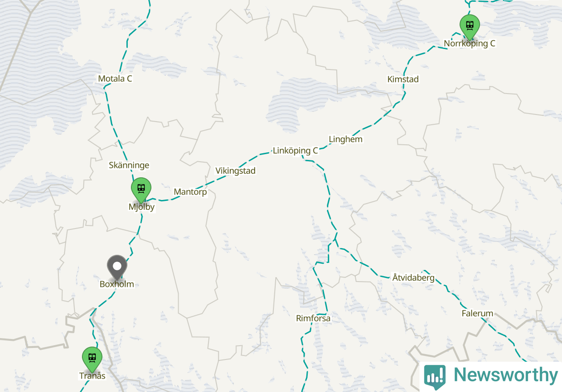Click the green train marker at Tranås
The image size is (562, 392).
click(92, 359)
